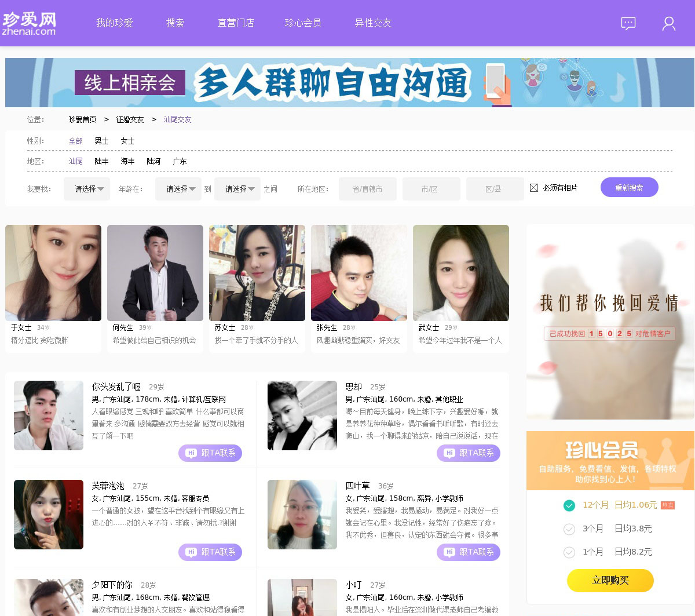
Task: Contact 芙蓉泡泡 via 跟TA联系
Action: tap(210, 552)
